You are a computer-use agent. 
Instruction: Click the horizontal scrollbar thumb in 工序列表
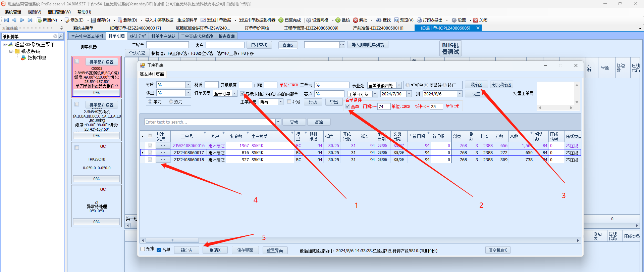[x=172, y=240]
